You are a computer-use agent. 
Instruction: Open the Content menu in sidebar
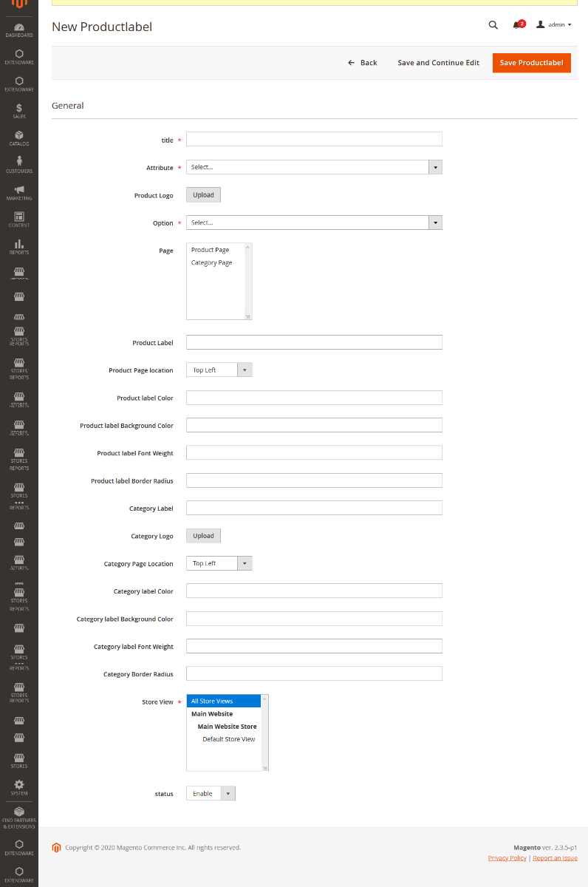(19, 220)
